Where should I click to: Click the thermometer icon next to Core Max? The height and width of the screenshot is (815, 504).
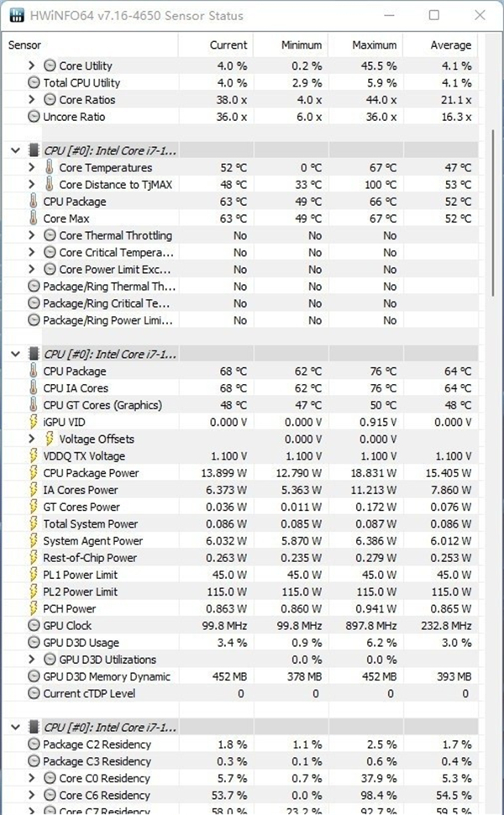pos(34,218)
